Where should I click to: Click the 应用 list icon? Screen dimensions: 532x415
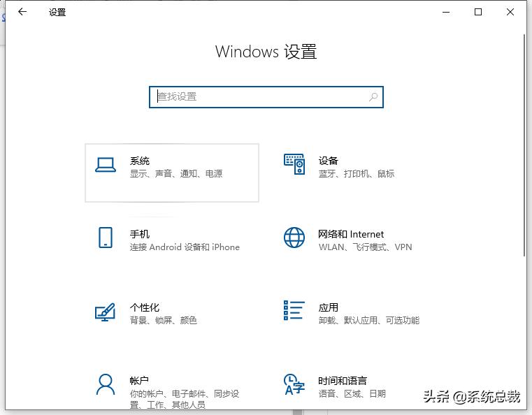[x=294, y=310]
